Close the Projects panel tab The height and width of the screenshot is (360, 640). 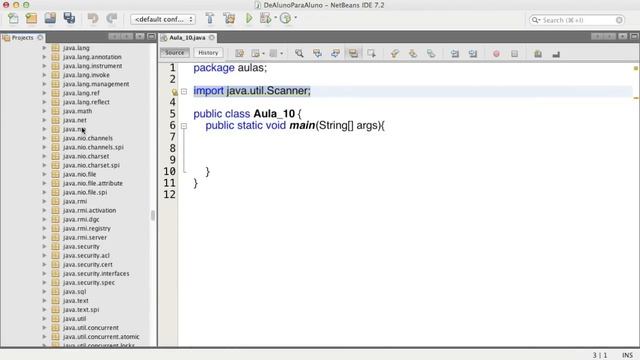40,38
